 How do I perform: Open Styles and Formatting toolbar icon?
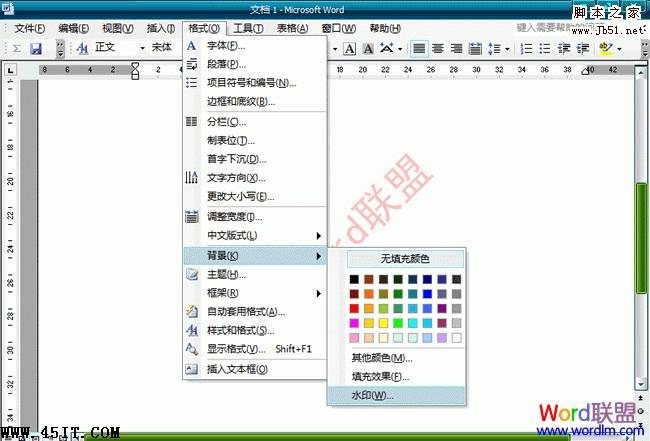pos(82,48)
